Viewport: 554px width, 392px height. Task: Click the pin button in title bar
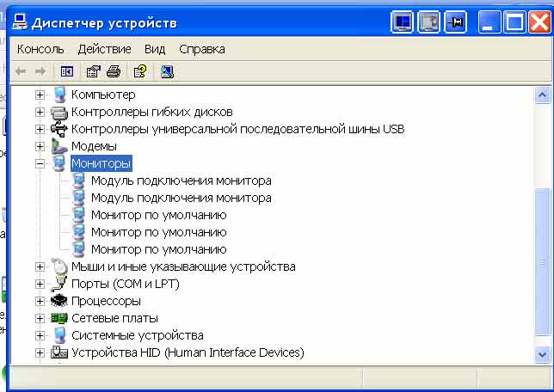455,22
